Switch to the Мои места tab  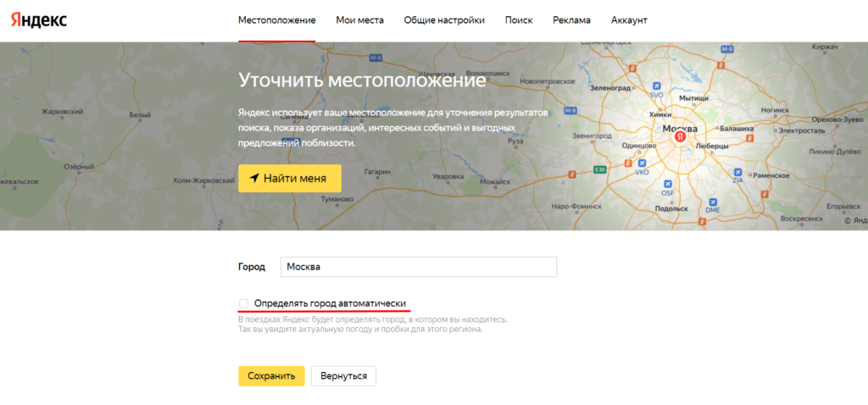coord(359,20)
